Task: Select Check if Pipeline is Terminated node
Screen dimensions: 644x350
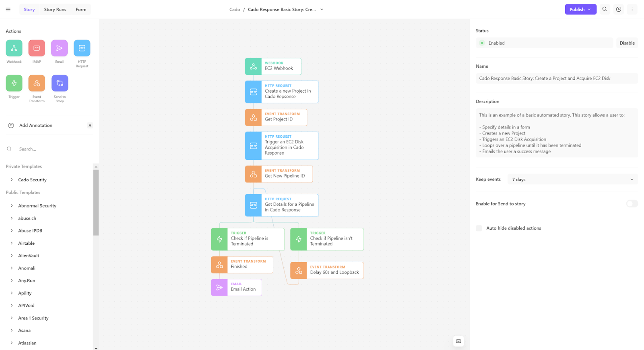Action: tap(248, 239)
